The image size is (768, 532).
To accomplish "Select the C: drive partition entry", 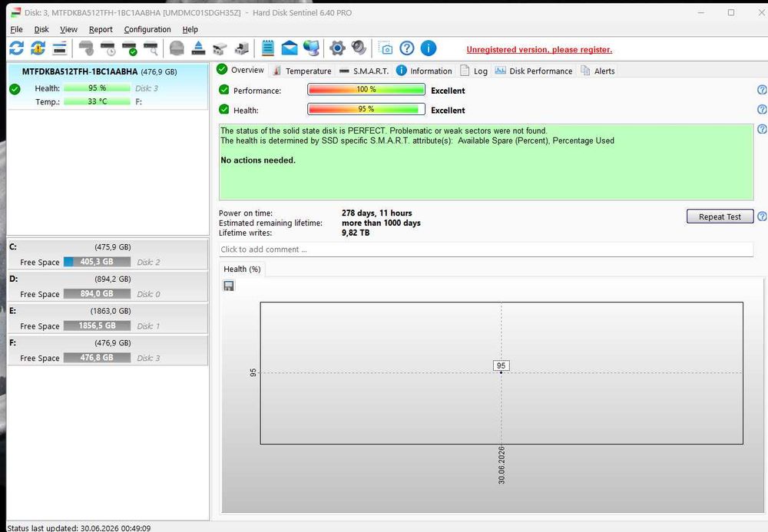I will click(x=108, y=253).
